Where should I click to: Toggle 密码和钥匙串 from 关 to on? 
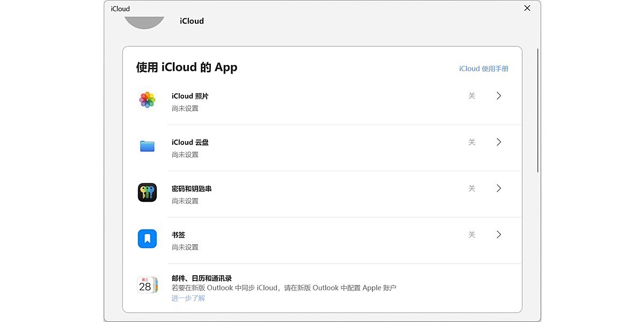click(472, 188)
